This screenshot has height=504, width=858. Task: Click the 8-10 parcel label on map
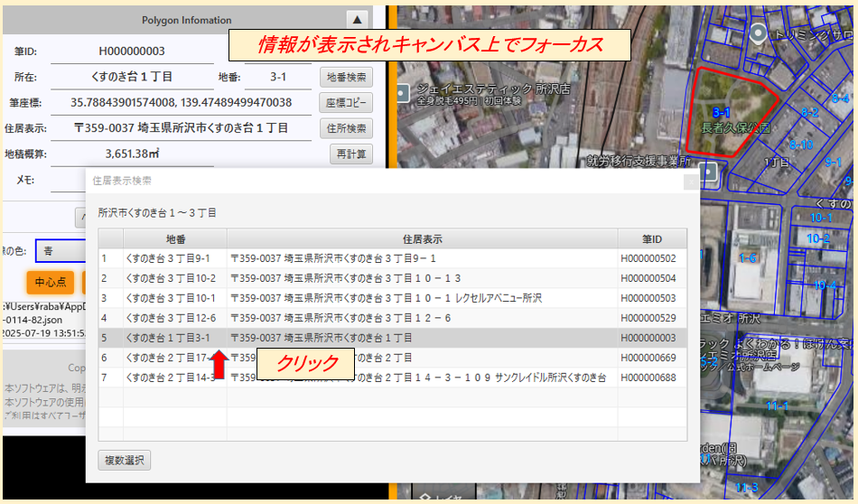[801, 145]
